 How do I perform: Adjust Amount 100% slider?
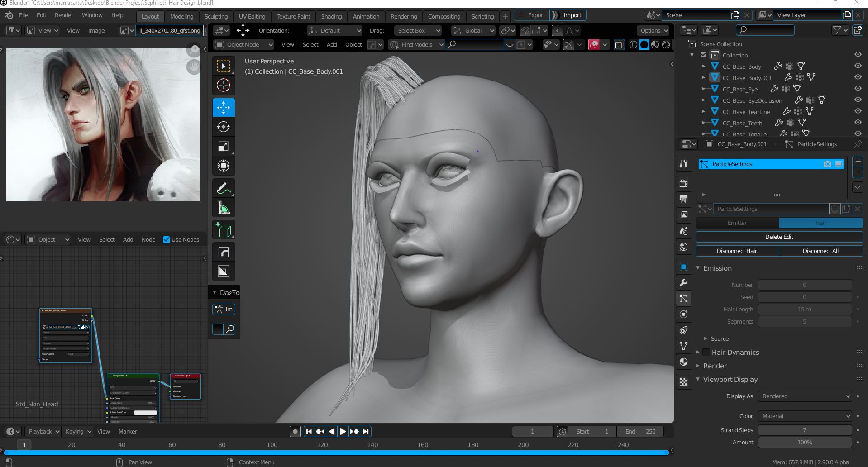(x=805, y=442)
